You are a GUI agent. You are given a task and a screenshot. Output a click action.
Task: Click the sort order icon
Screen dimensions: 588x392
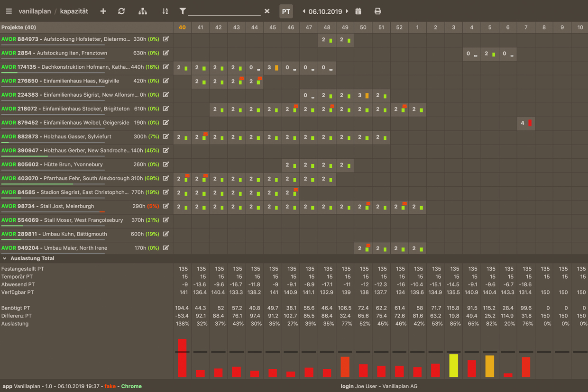165,11
